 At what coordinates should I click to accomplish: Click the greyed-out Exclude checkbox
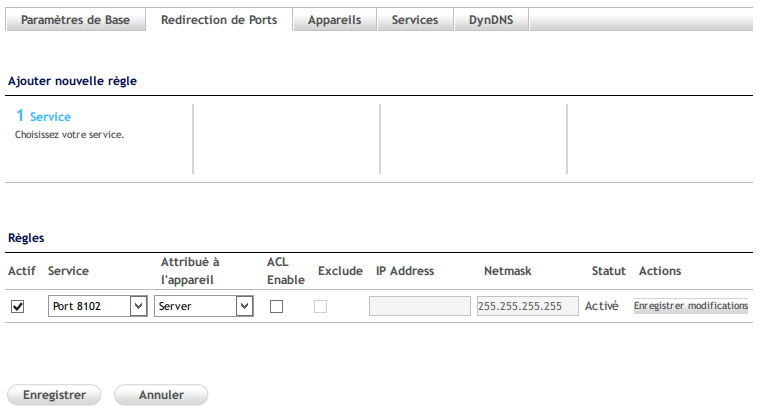coord(321,307)
